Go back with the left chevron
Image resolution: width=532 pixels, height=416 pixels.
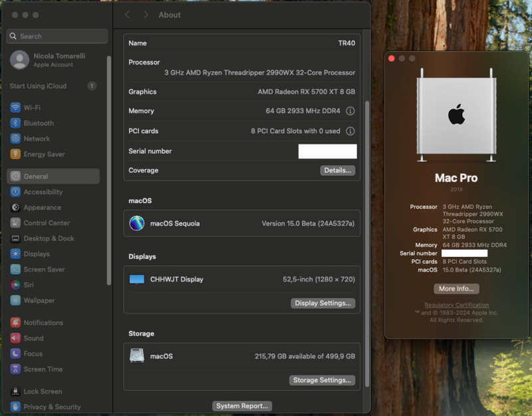tap(127, 15)
